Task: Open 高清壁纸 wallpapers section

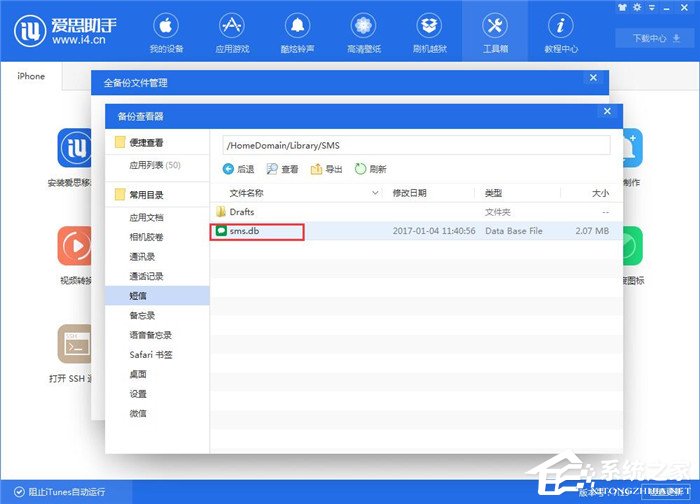Action: pyautogui.click(x=364, y=33)
